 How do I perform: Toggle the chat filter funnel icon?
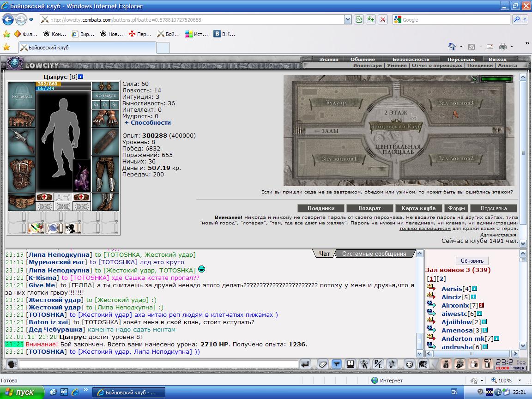[x=337, y=364]
